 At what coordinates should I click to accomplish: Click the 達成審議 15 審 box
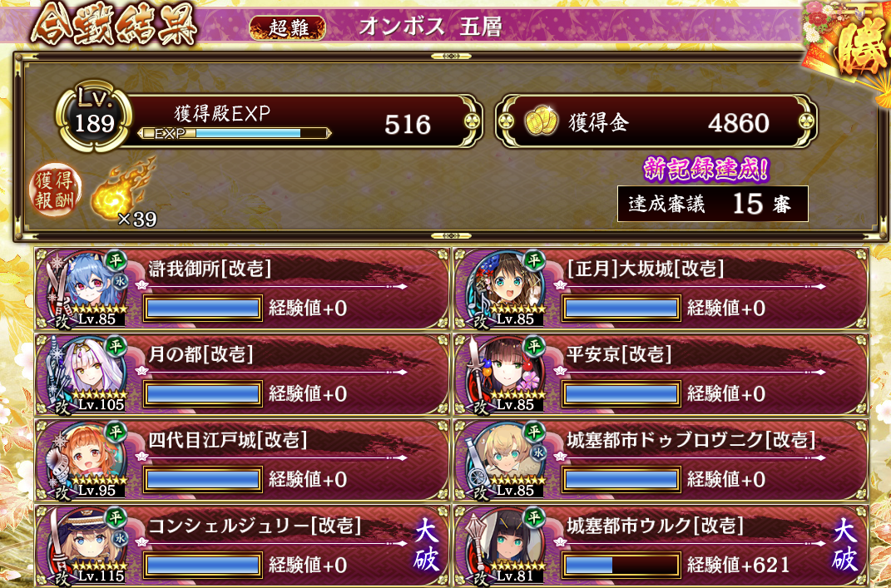713,204
